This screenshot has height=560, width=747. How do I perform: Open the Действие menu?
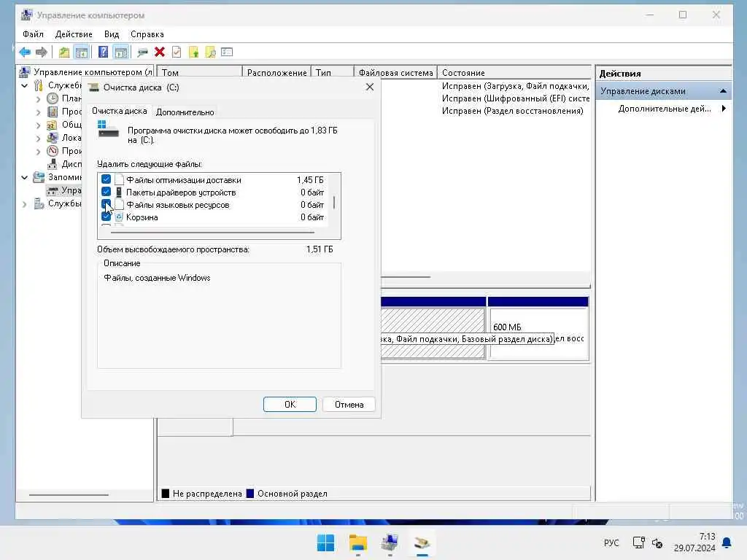click(x=74, y=34)
